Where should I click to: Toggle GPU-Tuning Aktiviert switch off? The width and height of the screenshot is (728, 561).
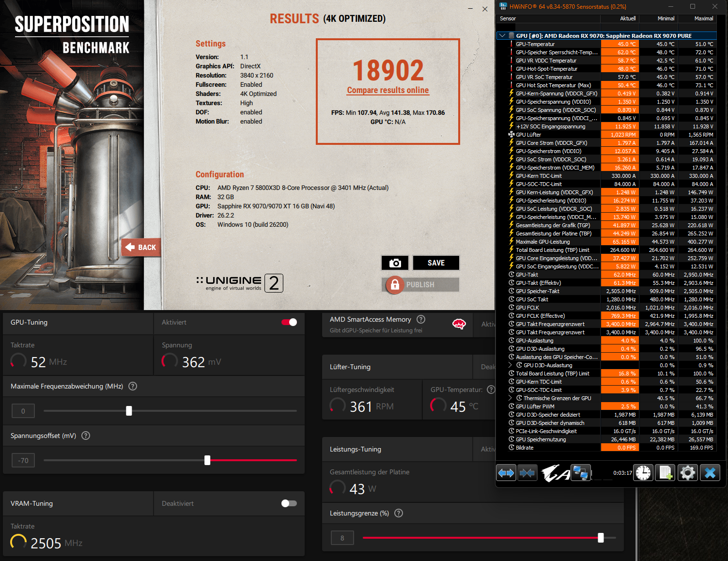tap(289, 322)
